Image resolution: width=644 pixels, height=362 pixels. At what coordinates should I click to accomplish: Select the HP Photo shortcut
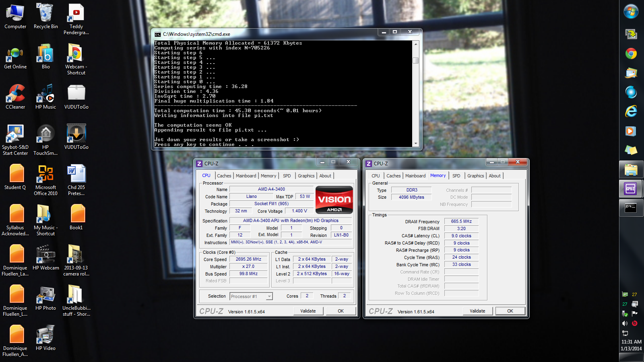pyautogui.click(x=45, y=298)
